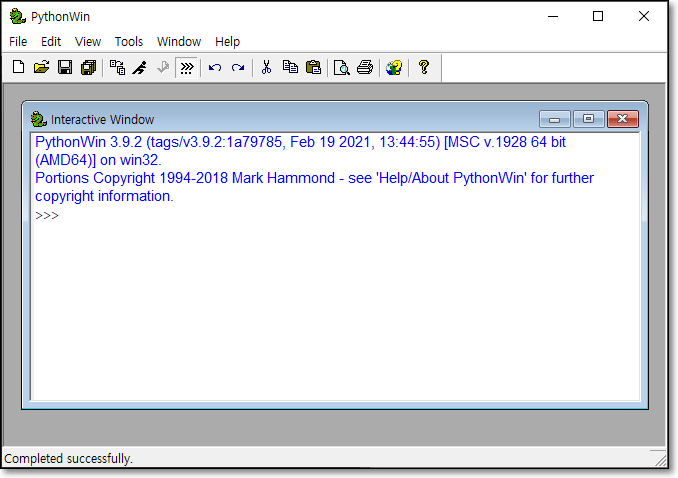Click the 'copyright information.' text line
Screen dimensions: 678x478
104,196
